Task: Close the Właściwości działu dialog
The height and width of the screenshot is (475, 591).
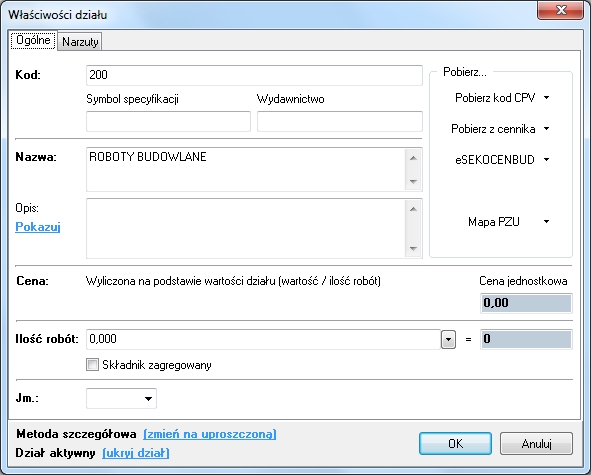Action: click(560, 10)
